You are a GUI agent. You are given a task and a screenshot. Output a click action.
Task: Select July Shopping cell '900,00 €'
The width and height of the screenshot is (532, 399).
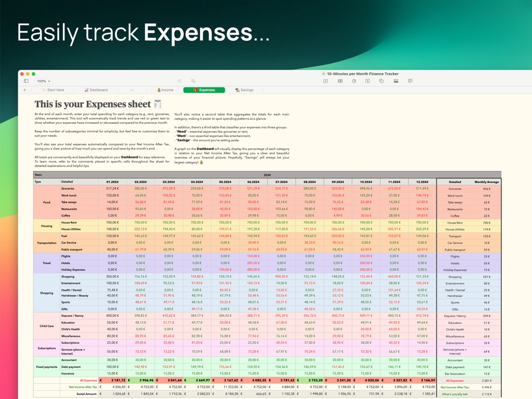pos(281,277)
